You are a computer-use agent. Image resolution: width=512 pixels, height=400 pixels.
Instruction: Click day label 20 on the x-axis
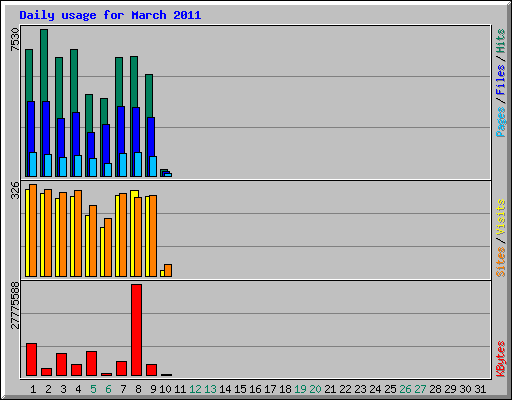pyautogui.click(x=315, y=389)
